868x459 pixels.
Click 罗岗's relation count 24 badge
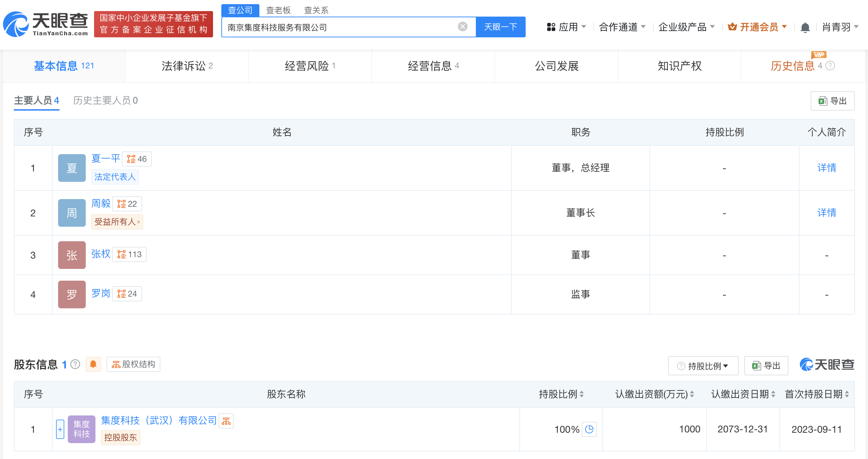[x=127, y=294]
